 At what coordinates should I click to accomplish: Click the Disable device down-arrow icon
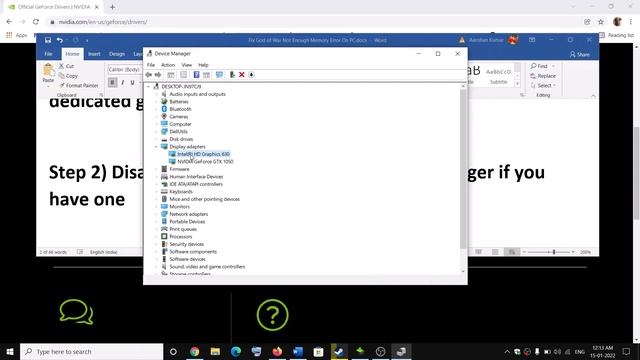pyautogui.click(x=251, y=75)
